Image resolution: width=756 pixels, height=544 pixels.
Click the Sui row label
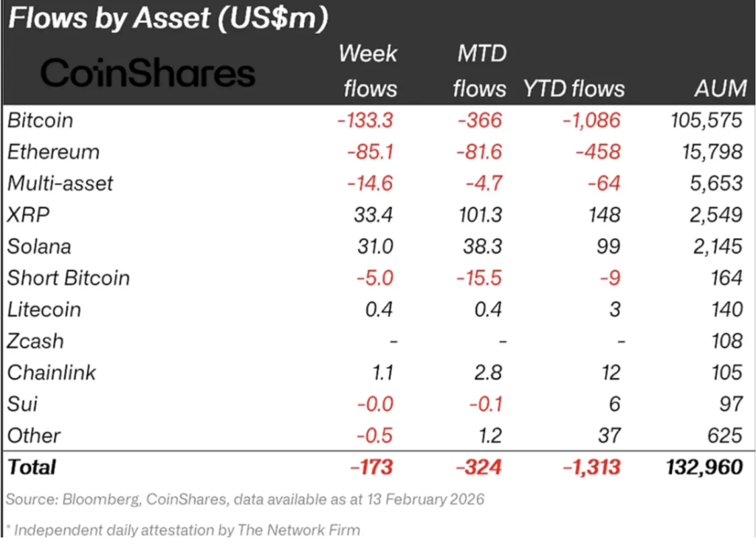point(22,404)
